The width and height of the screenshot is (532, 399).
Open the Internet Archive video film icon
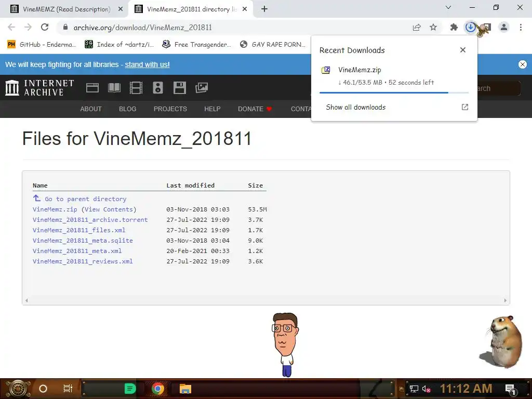(x=136, y=88)
